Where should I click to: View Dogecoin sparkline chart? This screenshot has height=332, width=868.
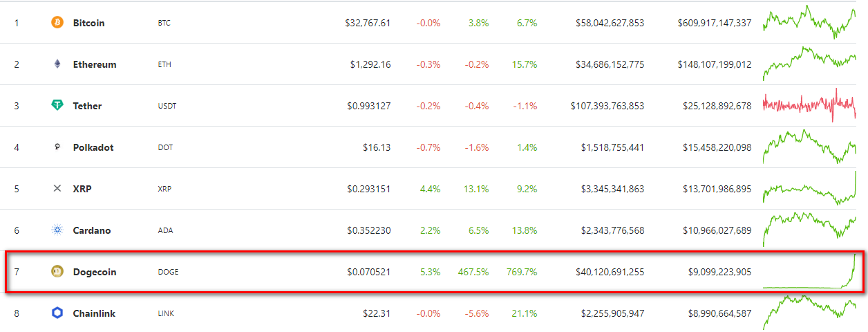pos(809,271)
